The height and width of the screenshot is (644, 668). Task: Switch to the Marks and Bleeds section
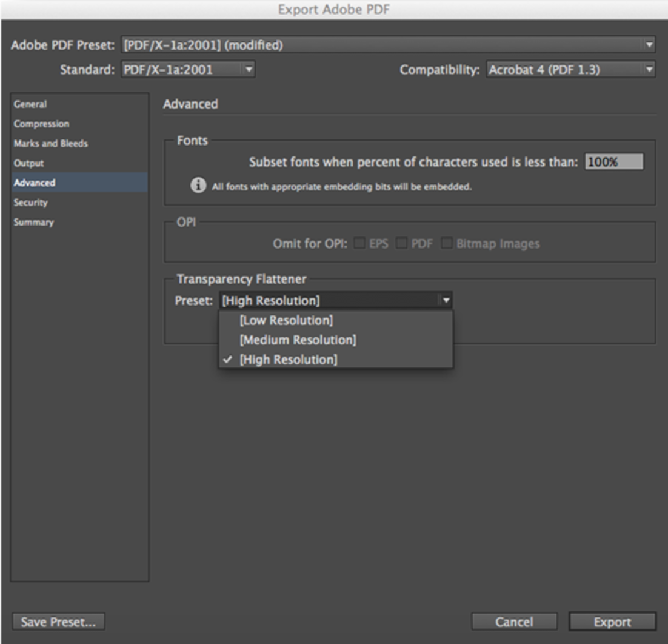(x=79, y=143)
